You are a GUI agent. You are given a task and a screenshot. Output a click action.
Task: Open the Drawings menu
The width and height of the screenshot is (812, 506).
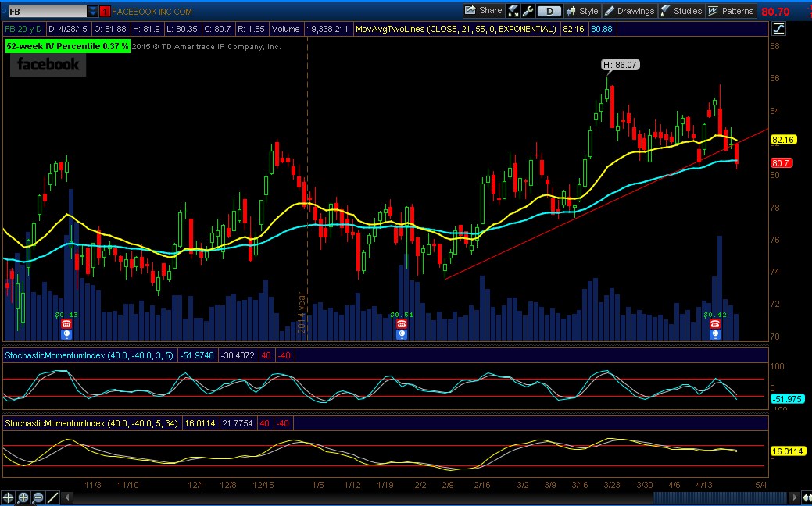coord(630,11)
